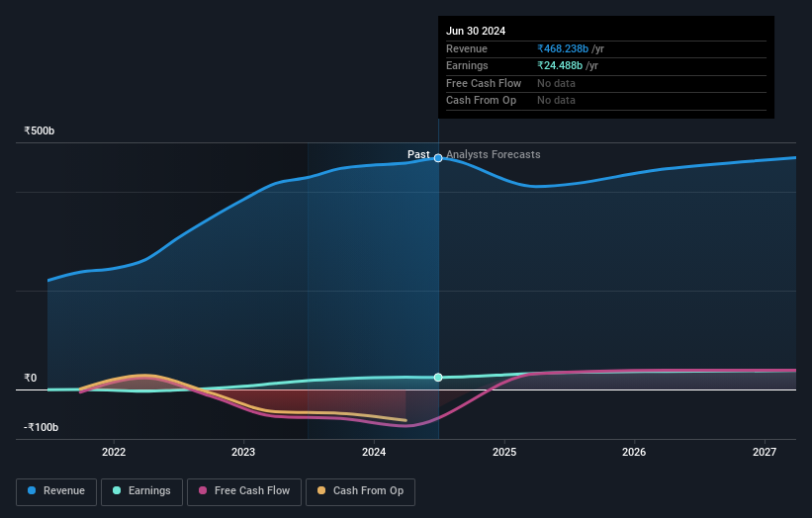Toggle the Earnings legend button
The width and height of the screenshot is (812, 518).
pyautogui.click(x=141, y=491)
